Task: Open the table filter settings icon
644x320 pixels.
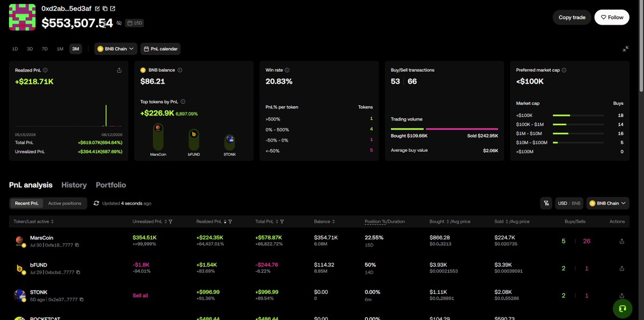Action: tap(546, 203)
